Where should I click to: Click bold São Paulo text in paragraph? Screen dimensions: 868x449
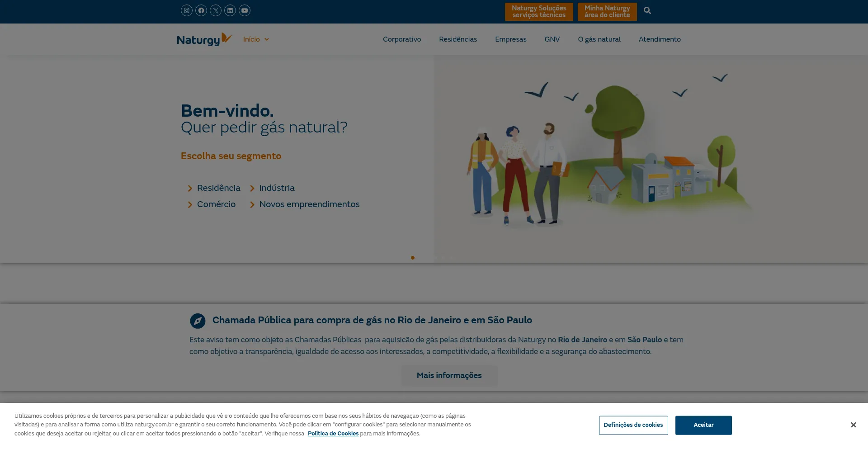644,340
